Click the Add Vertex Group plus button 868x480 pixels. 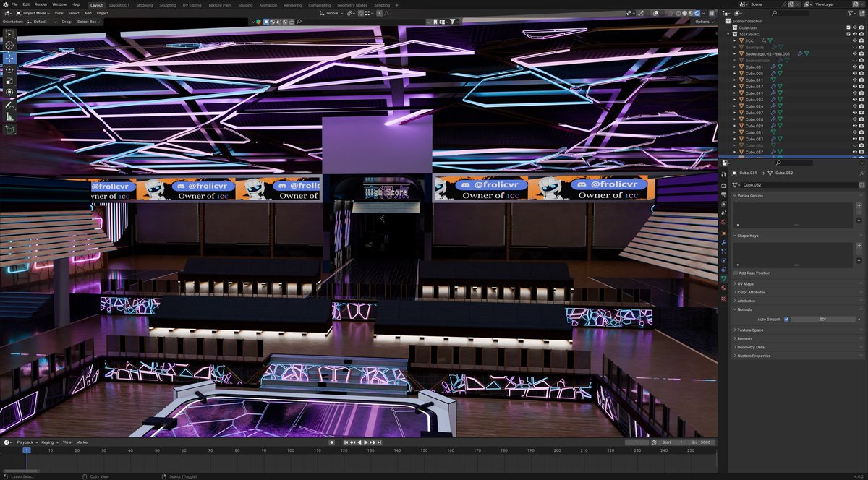(x=859, y=205)
